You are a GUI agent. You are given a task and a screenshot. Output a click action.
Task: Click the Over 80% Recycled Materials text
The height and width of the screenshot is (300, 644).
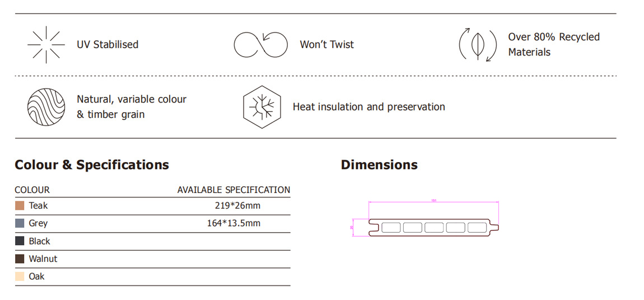[x=553, y=44]
